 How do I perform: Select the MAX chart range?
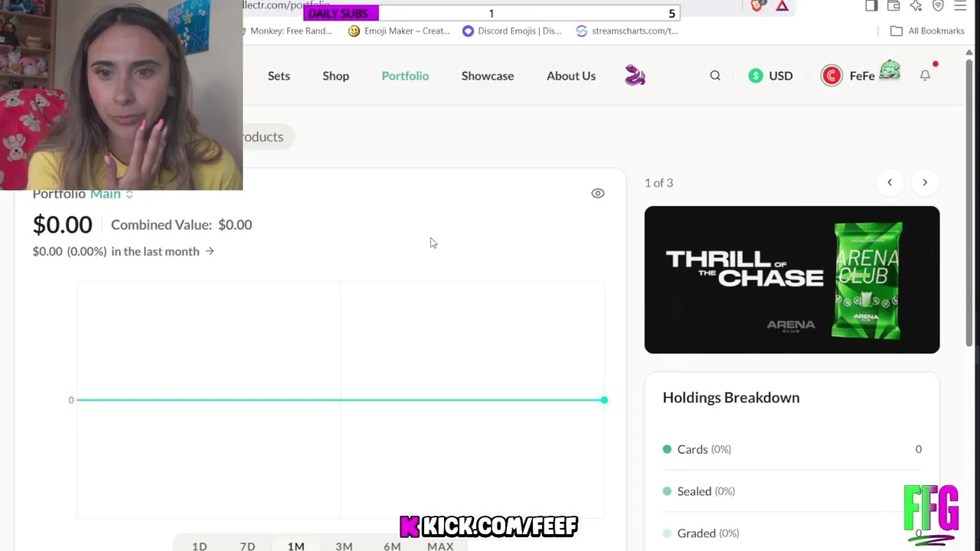point(440,546)
